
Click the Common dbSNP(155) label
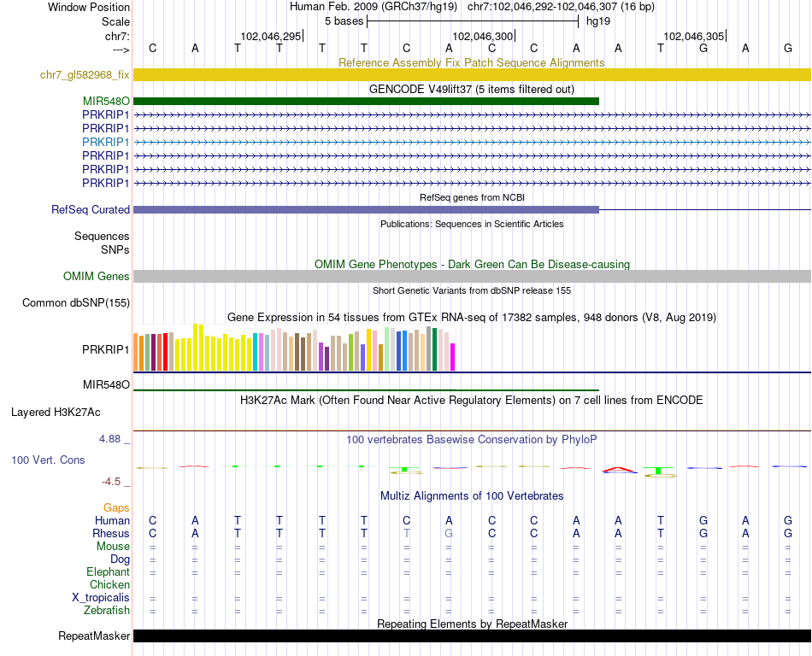(x=76, y=303)
